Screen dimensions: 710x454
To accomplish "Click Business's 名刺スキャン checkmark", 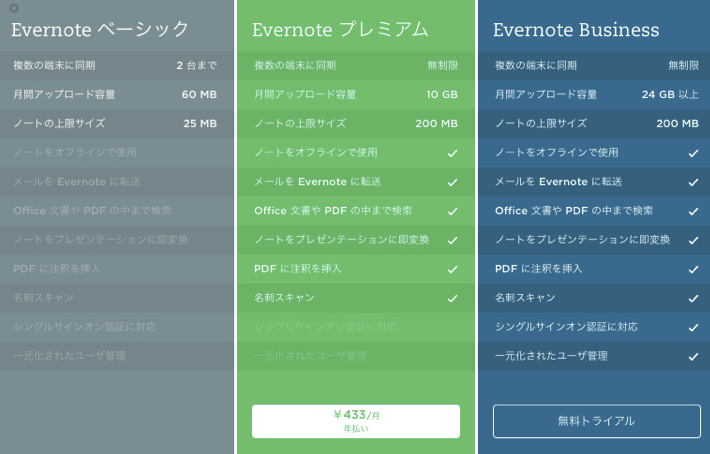I will click(x=693, y=298).
